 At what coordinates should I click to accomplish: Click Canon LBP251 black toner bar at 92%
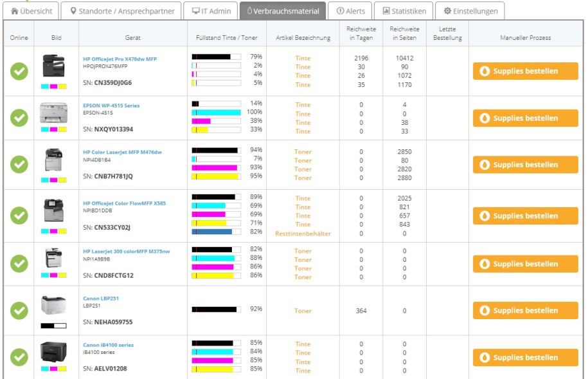217,310
